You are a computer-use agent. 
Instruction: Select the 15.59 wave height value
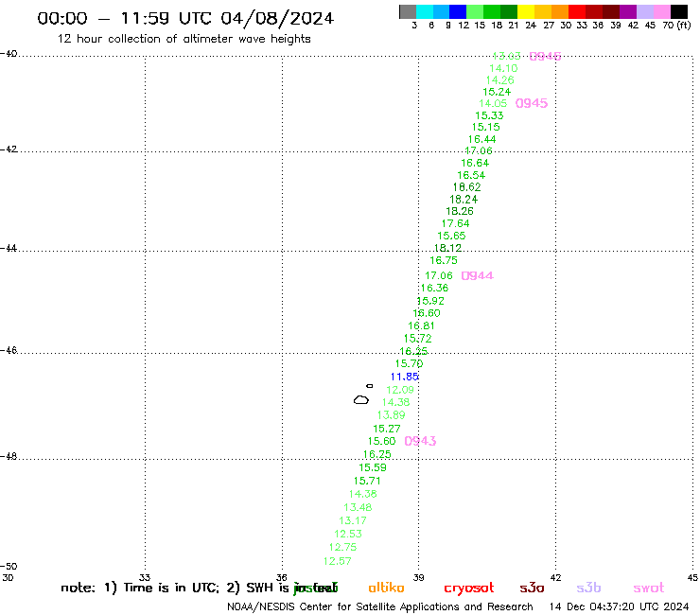coord(373,467)
